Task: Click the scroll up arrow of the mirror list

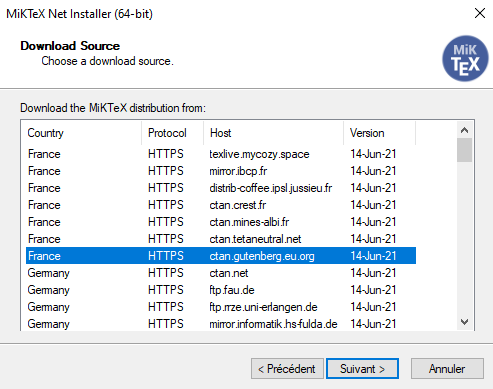Action: 464,130
